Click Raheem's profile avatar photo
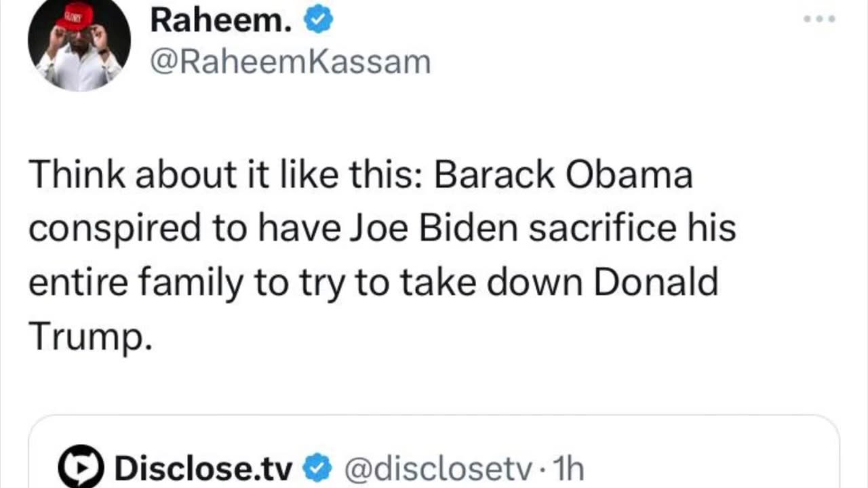The image size is (868, 488). coord(79,46)
